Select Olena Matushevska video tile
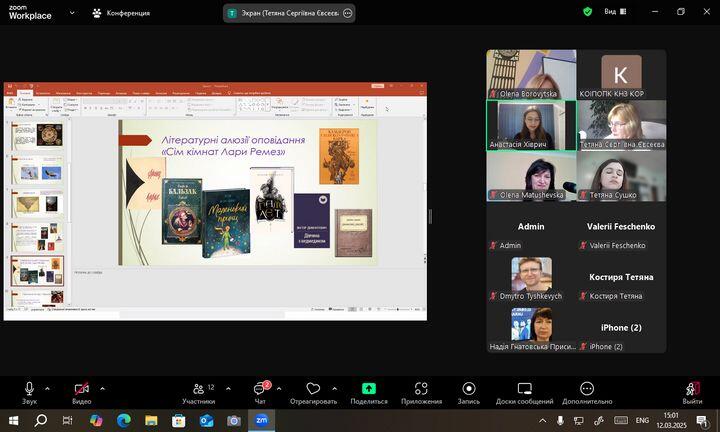720x432 pixels. (x=531, y=176)
